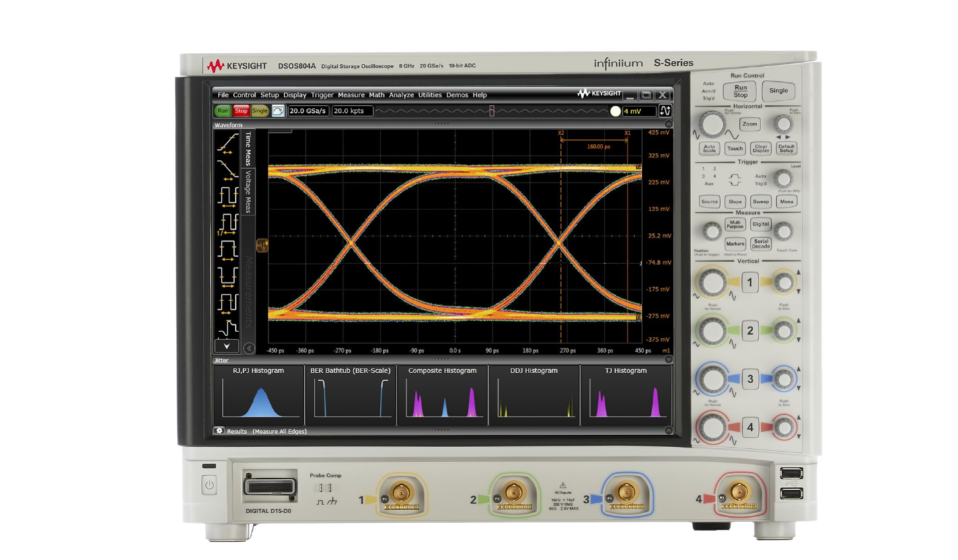Expand more measurements via the down arrow
The width and height of the screenshot is (958, 560).
226,345
